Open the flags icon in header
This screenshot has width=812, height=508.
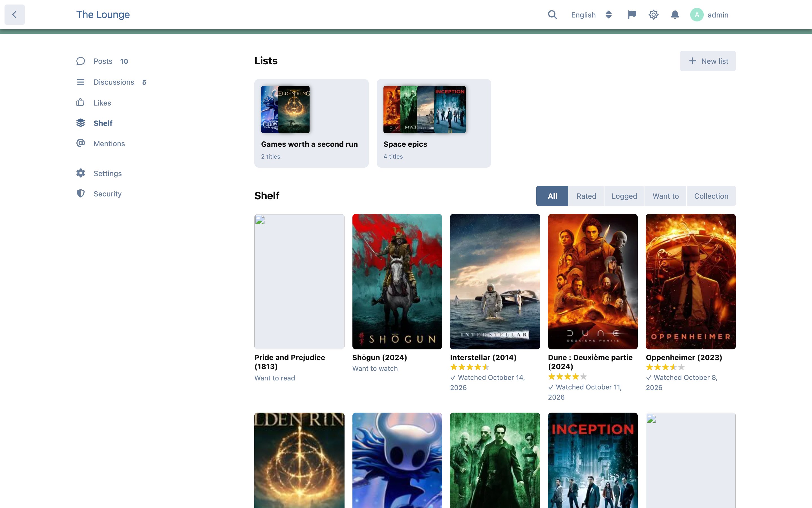coord(632,15)
